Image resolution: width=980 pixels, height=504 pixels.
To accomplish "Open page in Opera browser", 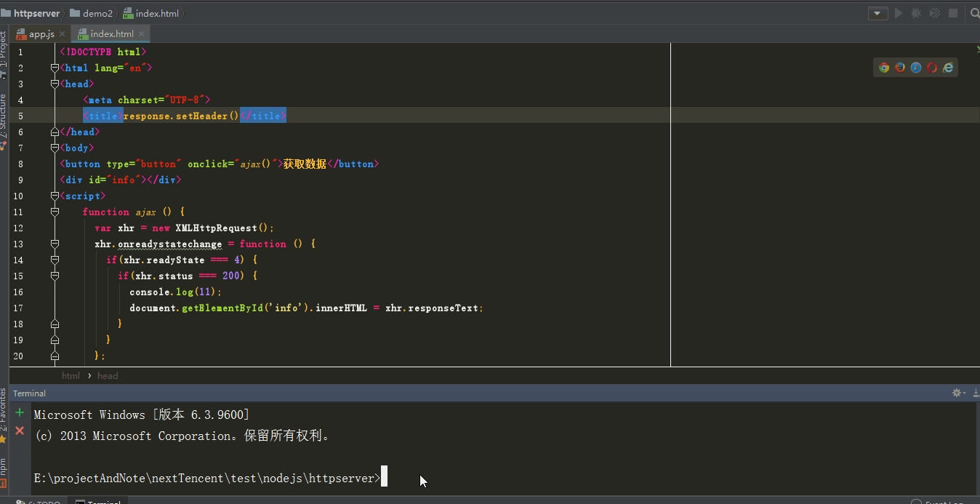I will pos(932,68).
